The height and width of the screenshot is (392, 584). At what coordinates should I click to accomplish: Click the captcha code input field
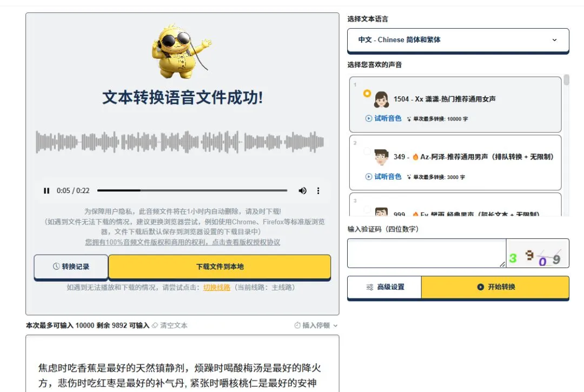(x=427, y=253)
